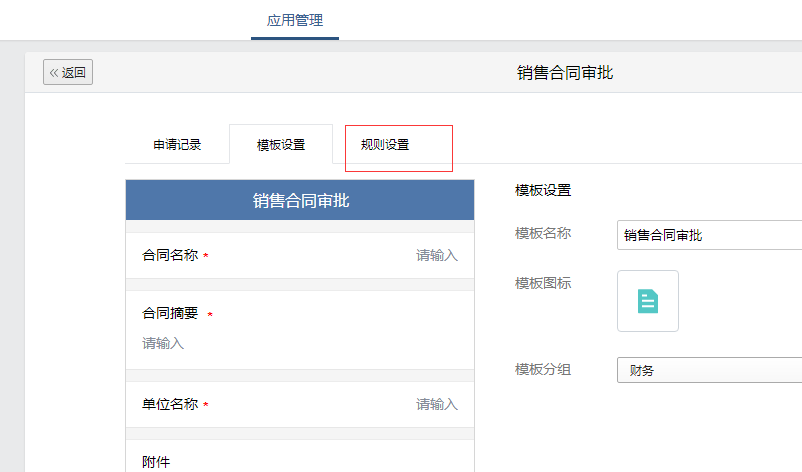Click the 销售合同审批 form preview header

[300, 200]
